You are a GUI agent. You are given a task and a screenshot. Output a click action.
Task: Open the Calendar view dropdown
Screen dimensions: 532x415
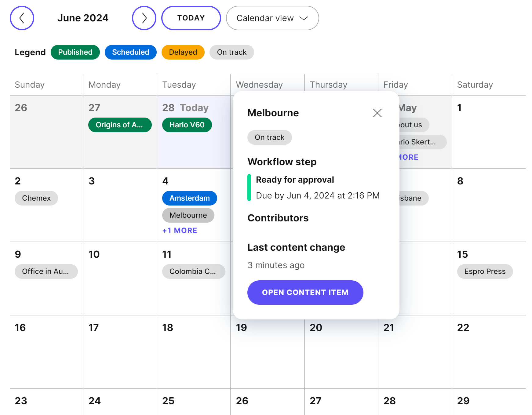tap(272, 18)
